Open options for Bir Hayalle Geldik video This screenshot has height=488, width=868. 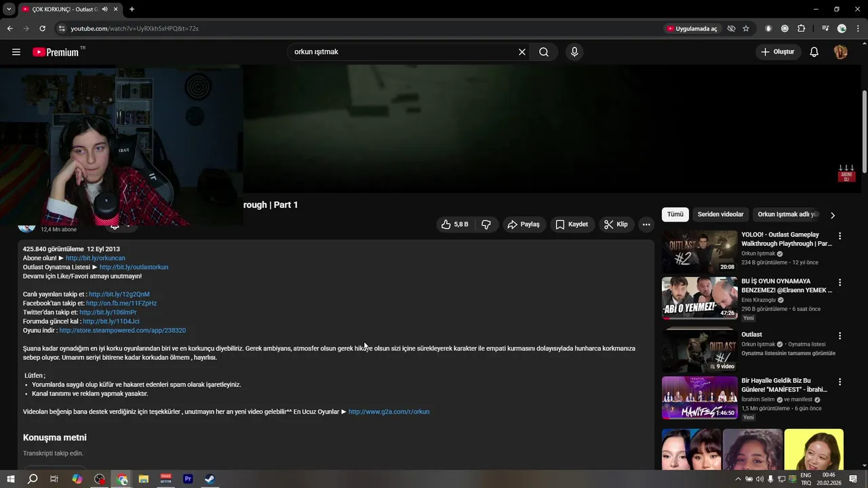pos(840,382)
